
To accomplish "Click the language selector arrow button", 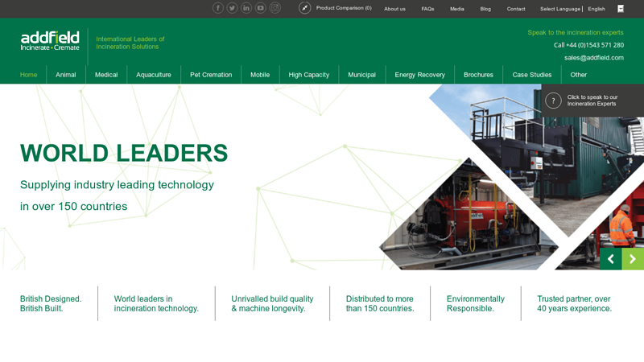I will (621, 9).
